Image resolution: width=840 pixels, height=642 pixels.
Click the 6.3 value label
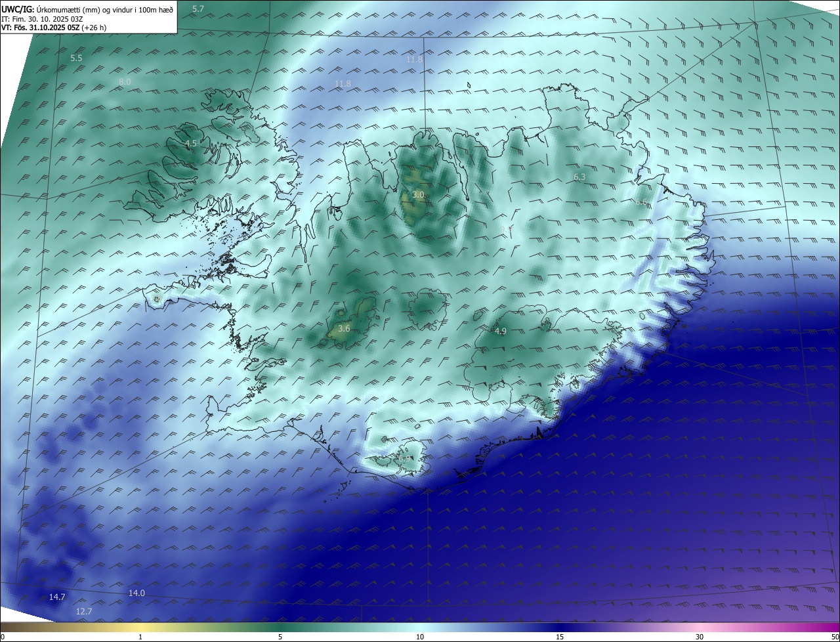[x=579, y=177]
